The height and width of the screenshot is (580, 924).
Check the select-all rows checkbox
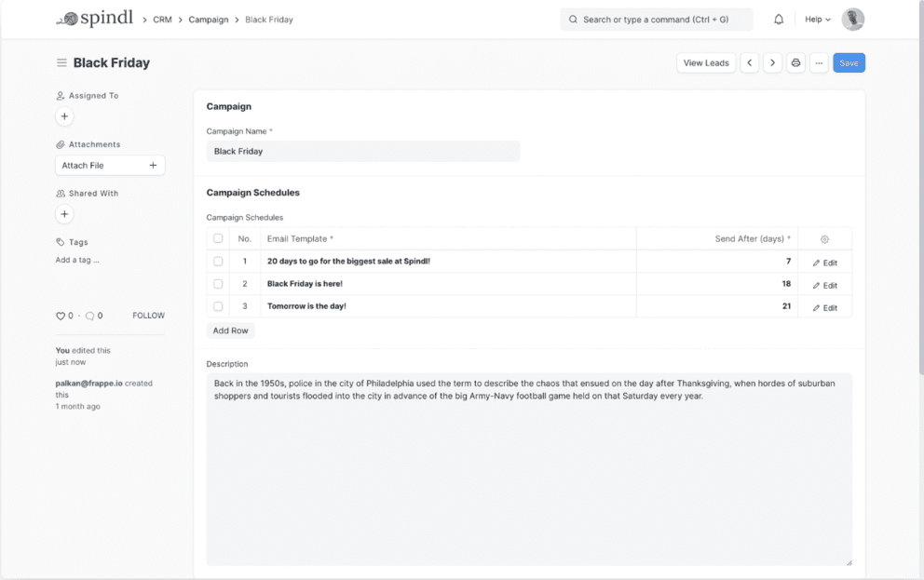point(218,238)
